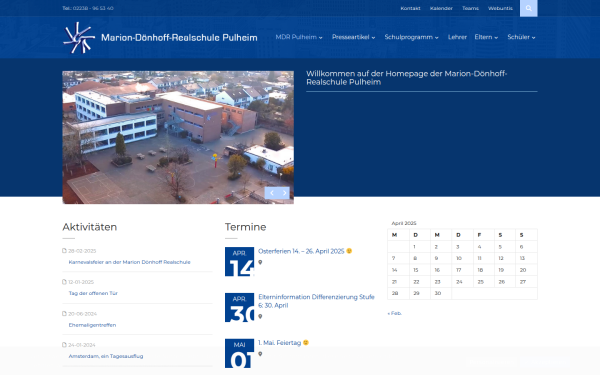The width and height of the screenshot is (600, 375).
Task: Open Webuntis in the top bar
Action: pyautogui.click(x=500, y=8)
